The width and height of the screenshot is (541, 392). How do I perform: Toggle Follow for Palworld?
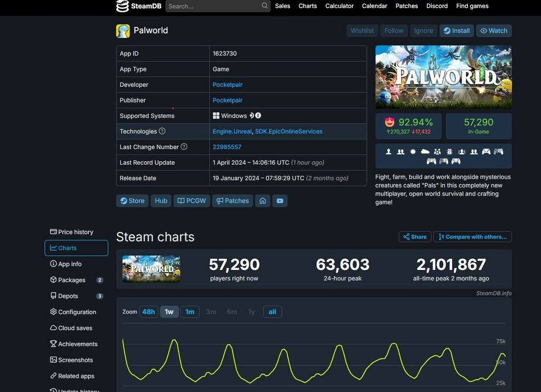pyautogui.click(x=394, y=30)
